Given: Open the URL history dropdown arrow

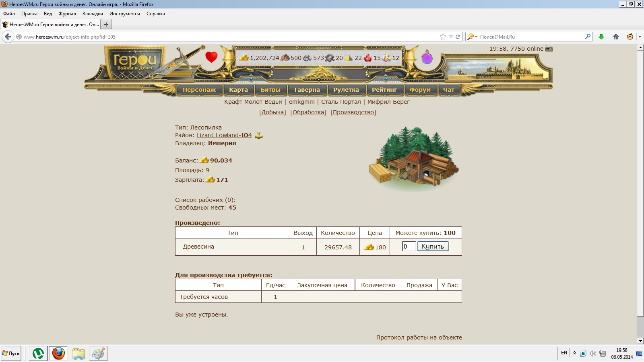Looking at the screenshot, I should tap(451, 37).
